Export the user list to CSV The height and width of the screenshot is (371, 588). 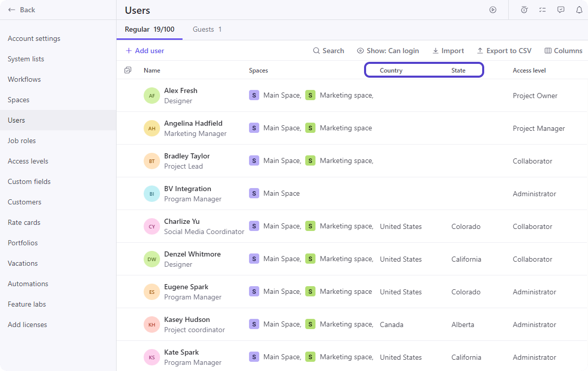pyautogui.click(x=504, y=51)
